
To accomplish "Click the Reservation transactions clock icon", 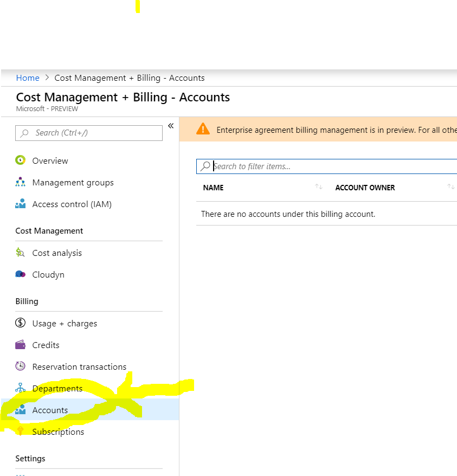I will 21,366.
